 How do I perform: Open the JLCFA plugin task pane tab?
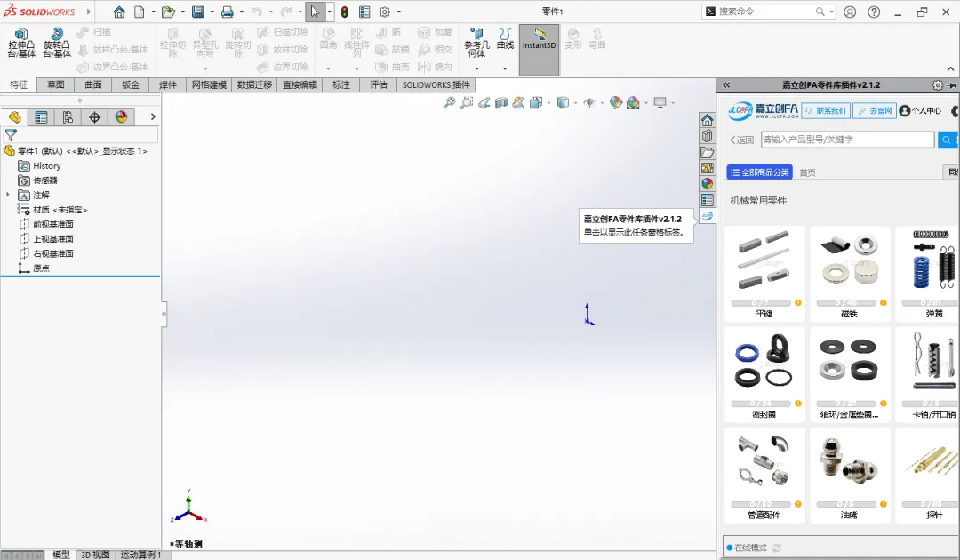(x=708, y=215)
